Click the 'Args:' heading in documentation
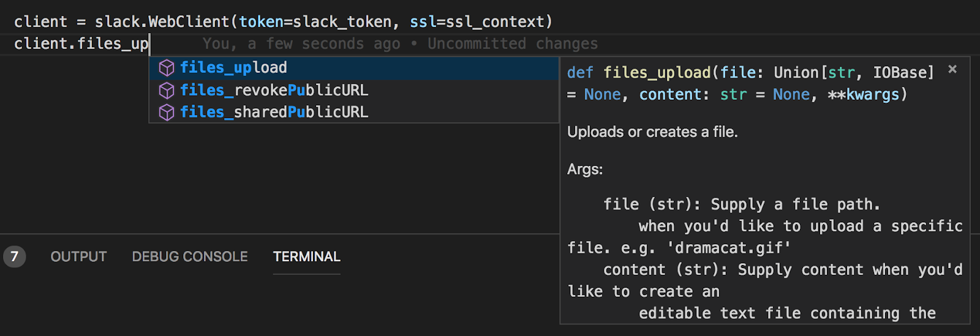 pyautogui.click(x=585, y=170)
